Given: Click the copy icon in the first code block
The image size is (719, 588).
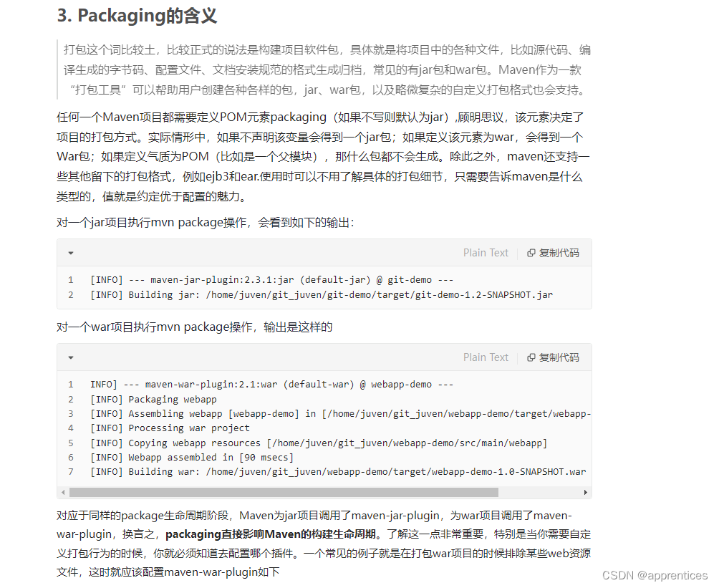Looking at the screenshot, I should (531, 252).
